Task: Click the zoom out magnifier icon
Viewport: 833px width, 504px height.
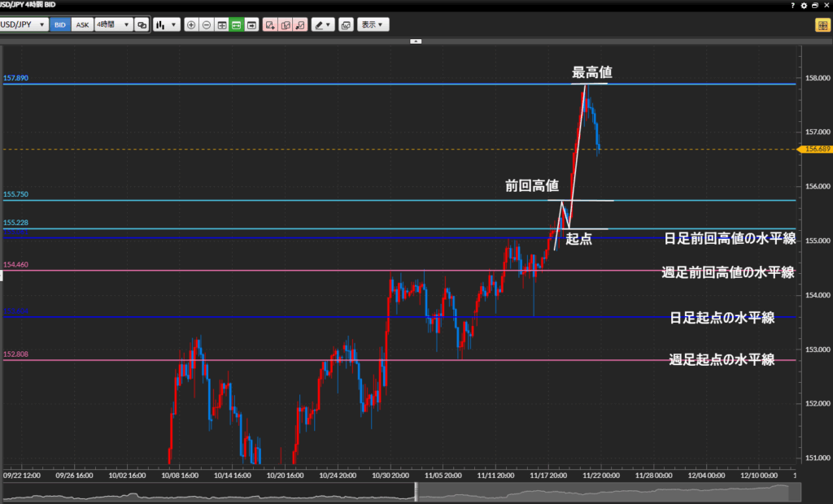Action: 207,25
